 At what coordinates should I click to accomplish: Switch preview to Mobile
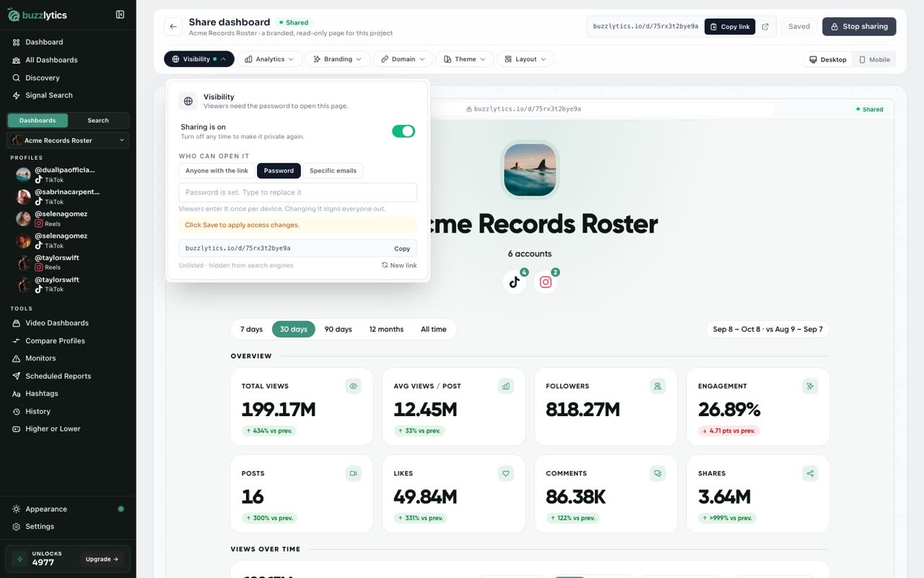[874, 59]
